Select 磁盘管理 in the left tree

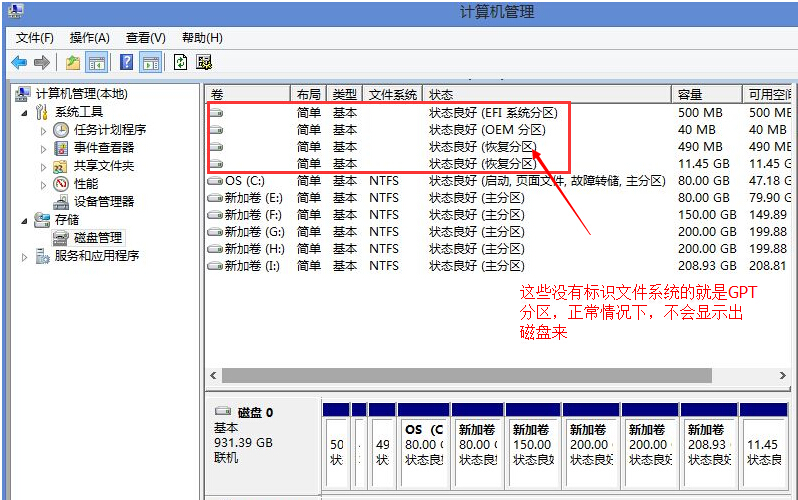(98, 237)
